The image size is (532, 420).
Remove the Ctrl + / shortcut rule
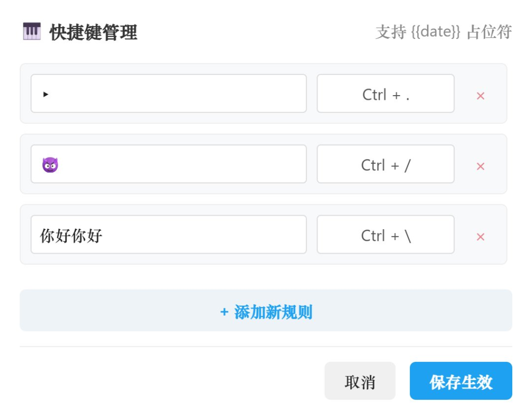click(x=481, y=166)
